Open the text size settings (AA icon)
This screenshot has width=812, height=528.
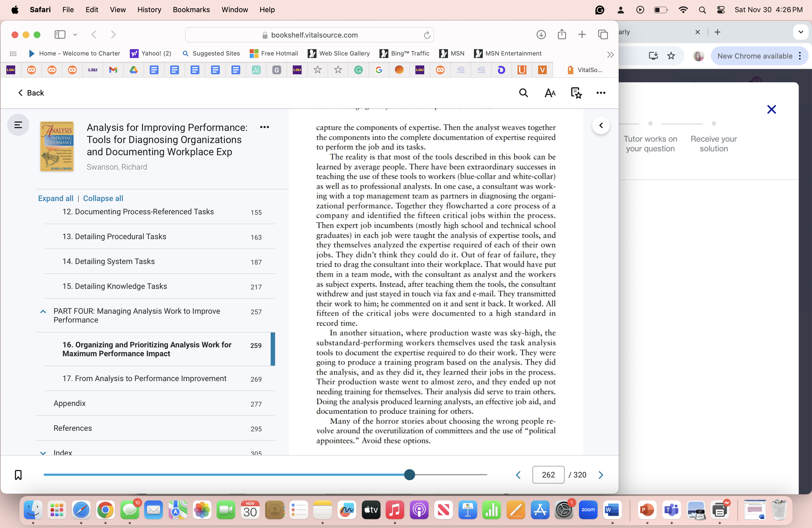(550, 93)
